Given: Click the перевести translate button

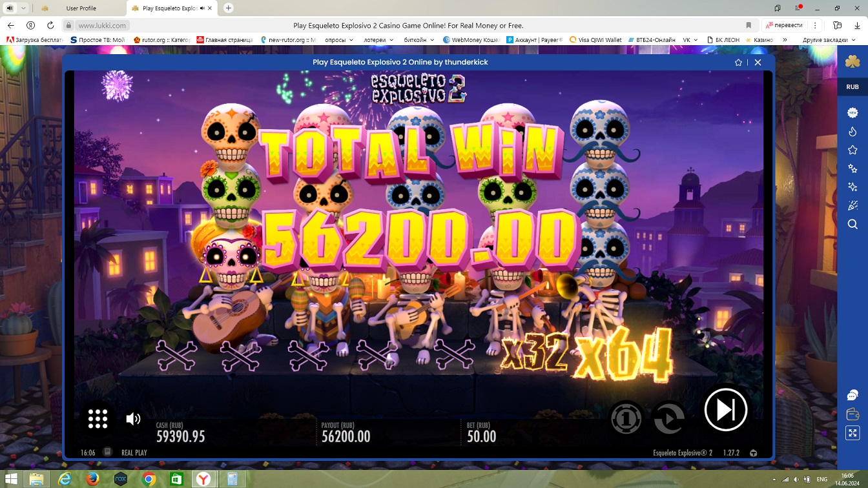Looking at the screenshot, I should [x=785, y=25].
